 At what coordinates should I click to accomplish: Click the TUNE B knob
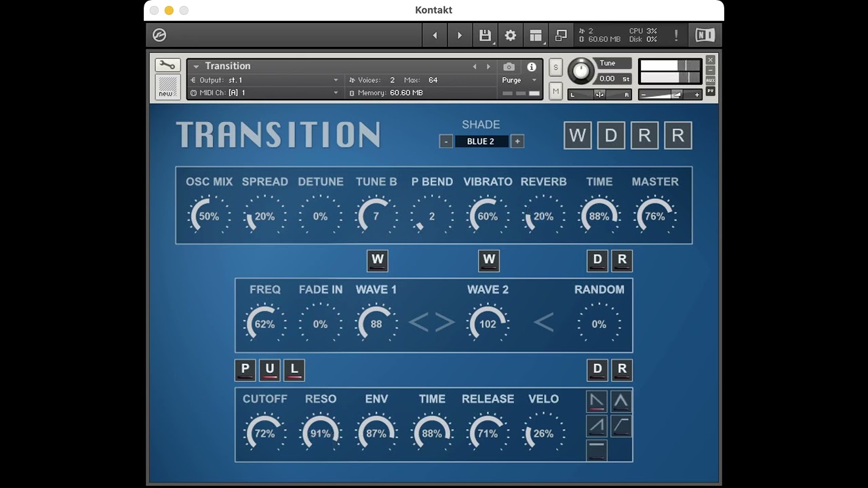pyautogui.click(x=376, y=216)
